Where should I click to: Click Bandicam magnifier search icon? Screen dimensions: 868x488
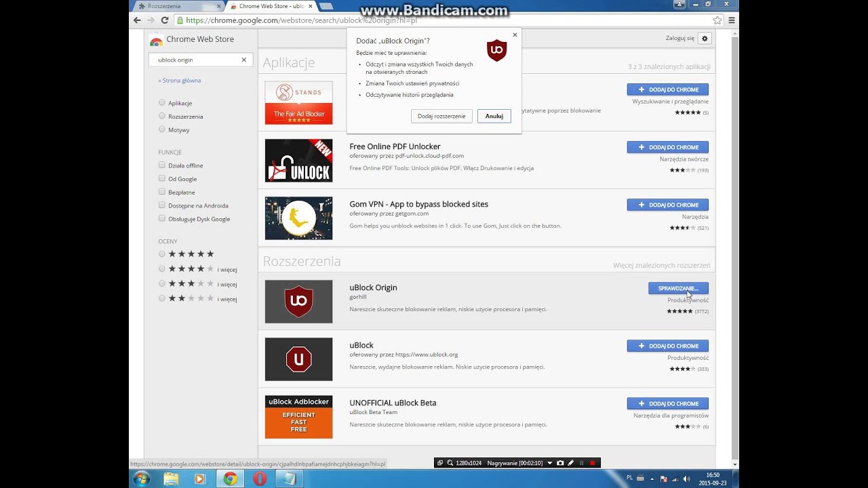tap(450, 463)
